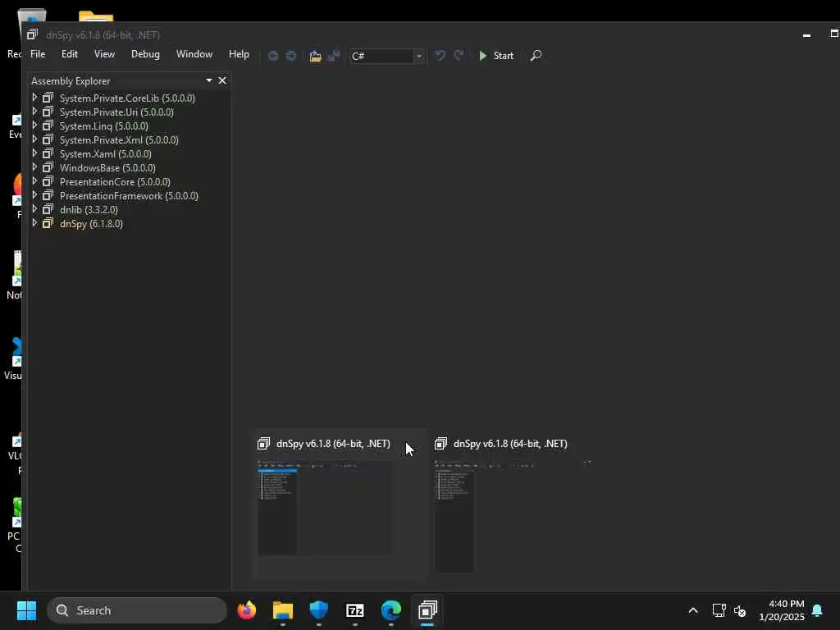Click assembly icon beside WindowsBase
Viewport: 840px width, 630px height.
pyautogui.click(x=48, y=167)
